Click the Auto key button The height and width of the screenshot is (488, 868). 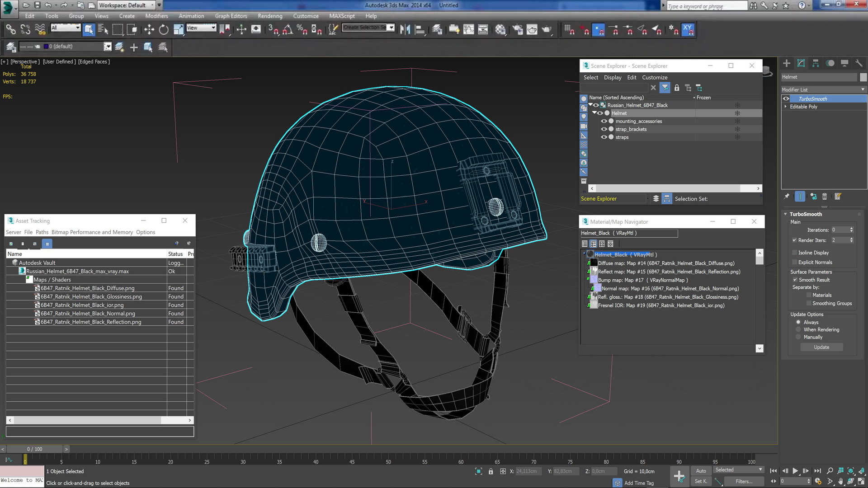pos(701,471)
